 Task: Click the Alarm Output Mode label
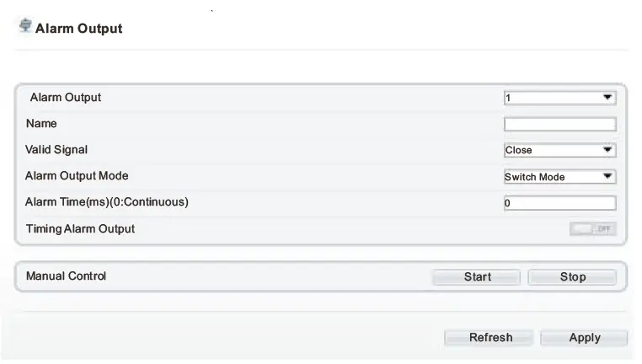click(x=77, y=176)
